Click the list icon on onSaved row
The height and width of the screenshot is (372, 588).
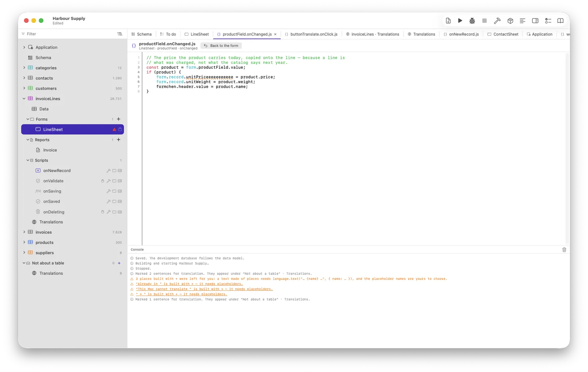tap(120, 202)
